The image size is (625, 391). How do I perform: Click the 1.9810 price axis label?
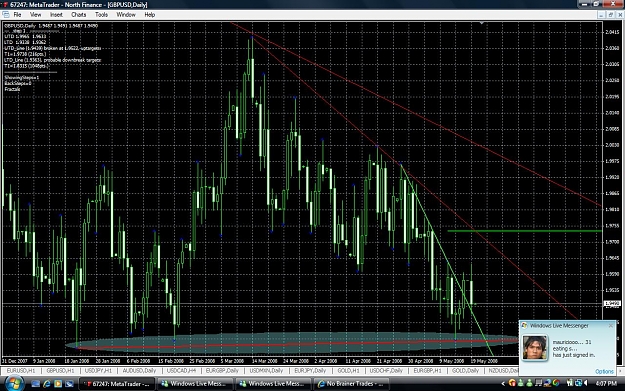(612, 209)
